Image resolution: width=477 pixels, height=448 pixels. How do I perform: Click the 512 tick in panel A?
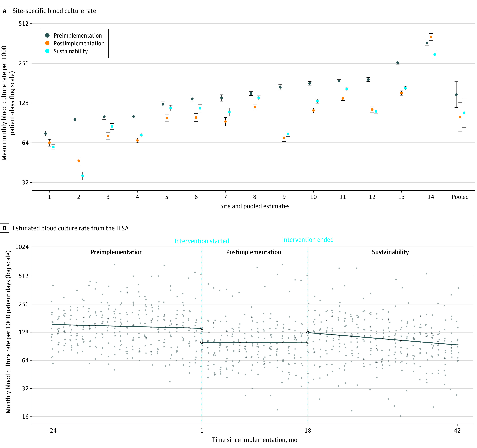tap(24, 24)
